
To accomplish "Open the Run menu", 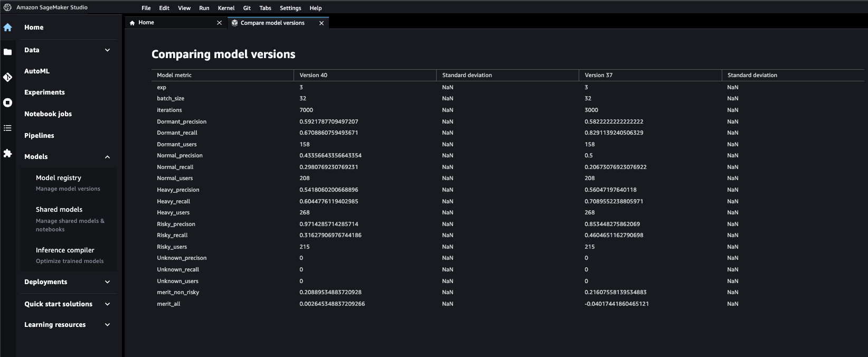I will pyautogui.click(x=204, y=8).
